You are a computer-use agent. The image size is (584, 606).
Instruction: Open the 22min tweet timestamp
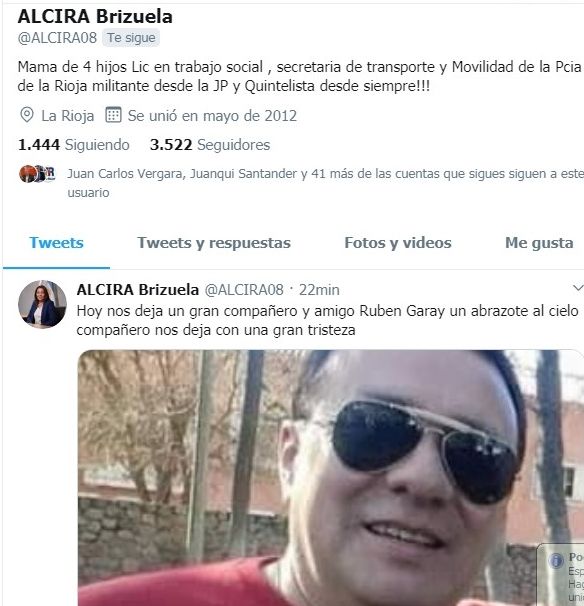pyautogui.click(x=319, y=289)
